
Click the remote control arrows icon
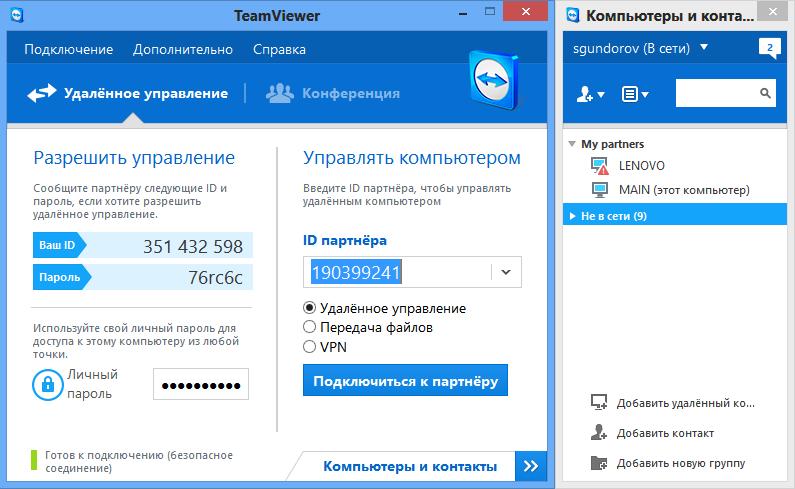click(42, 93)
